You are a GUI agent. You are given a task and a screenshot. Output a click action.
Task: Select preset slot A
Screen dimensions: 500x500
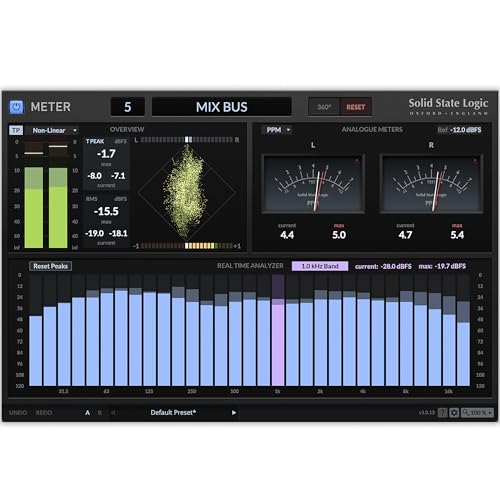pyautogui.click(x=87, y=413)
